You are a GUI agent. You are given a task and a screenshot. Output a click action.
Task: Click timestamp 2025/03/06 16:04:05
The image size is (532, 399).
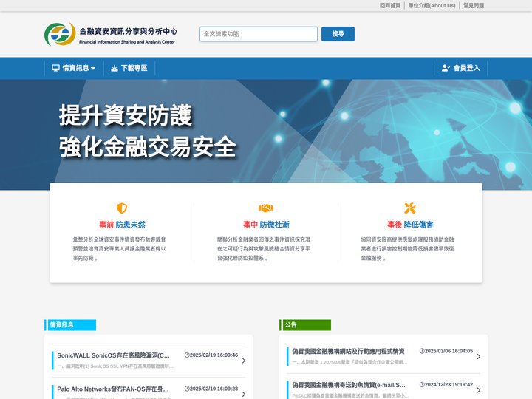pos(449,351)
